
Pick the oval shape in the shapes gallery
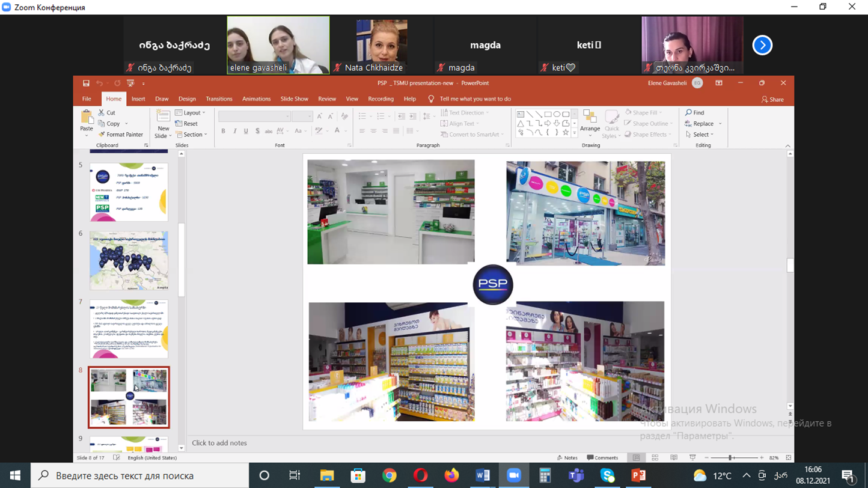[557, 114]
